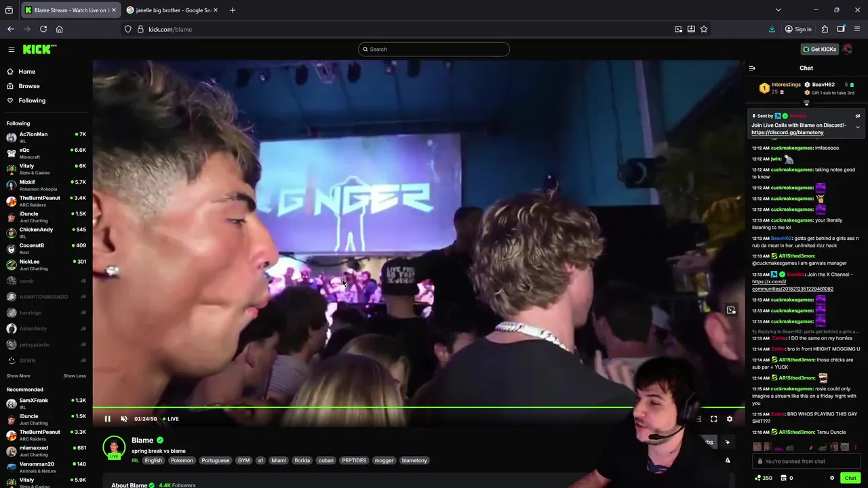Select the PEPTIDES tag
Viewport: 868px width, 488px height.
point(354,460)
